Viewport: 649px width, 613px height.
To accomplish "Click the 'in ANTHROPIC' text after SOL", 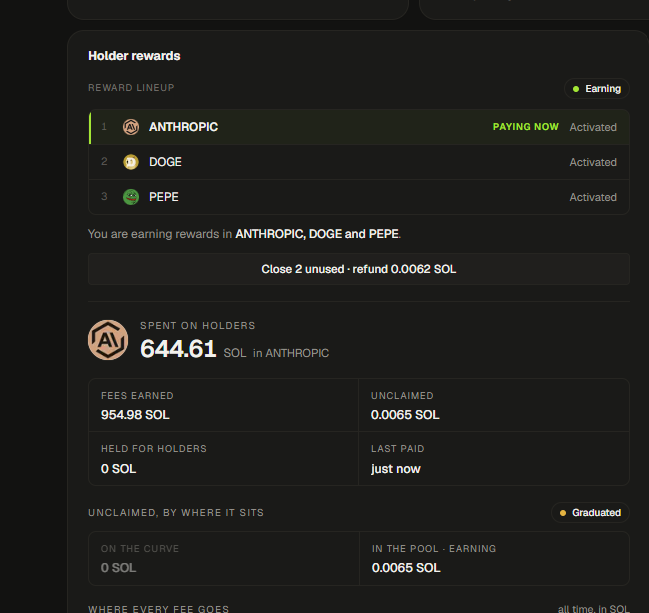I will click(x=291, y=353).
